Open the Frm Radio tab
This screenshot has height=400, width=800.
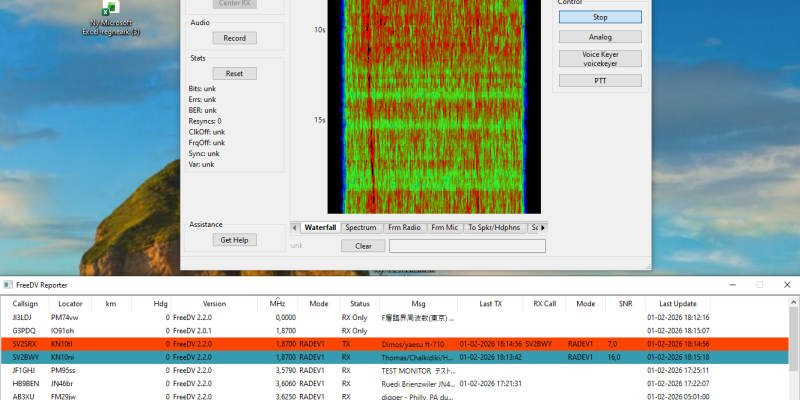tap(404, 228)
